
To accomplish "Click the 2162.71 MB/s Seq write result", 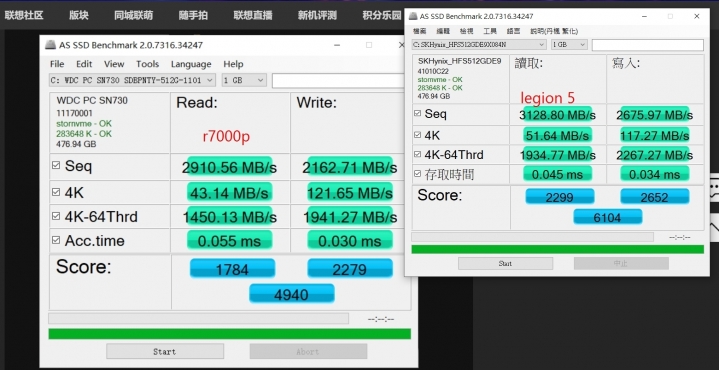I will pos(350,167).
